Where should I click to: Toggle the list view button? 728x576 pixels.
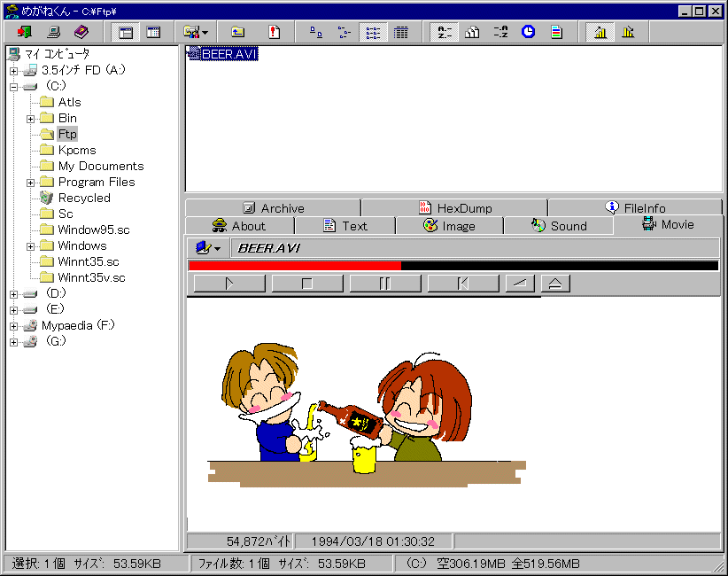click(373, 32)
